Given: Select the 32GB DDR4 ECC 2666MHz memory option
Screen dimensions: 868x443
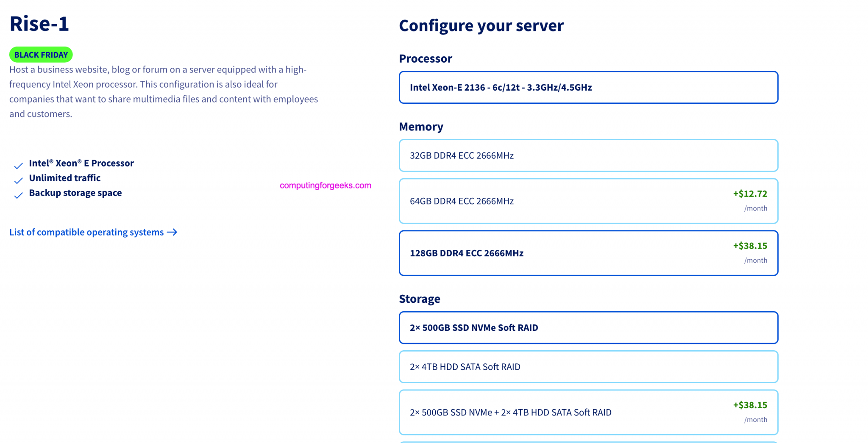Looking at the screenshot, I should coord(588,155).
